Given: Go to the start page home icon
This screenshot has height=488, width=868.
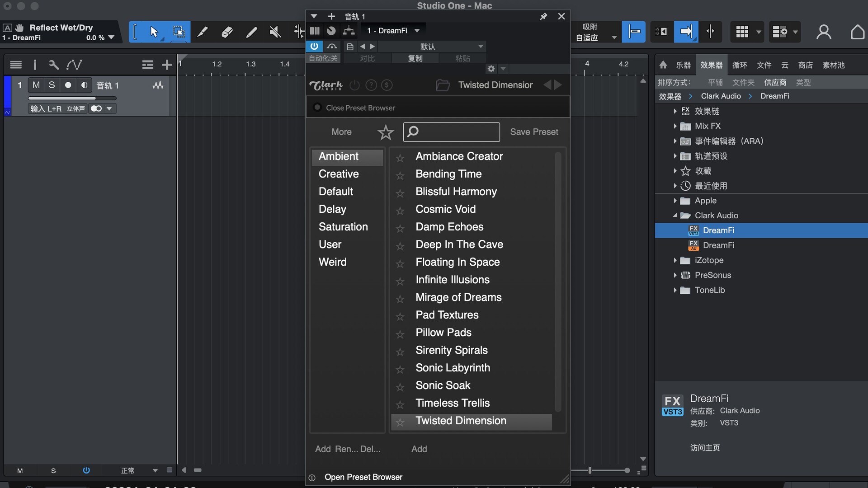Looking at the screenshot, I should coord(857,32).
